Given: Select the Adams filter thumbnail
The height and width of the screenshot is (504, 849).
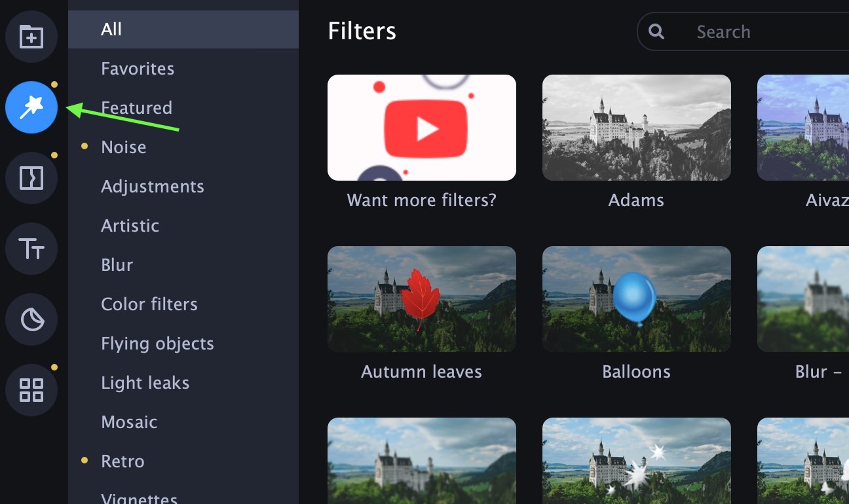Looking at the screenshot, I should [x=637, y=128].
